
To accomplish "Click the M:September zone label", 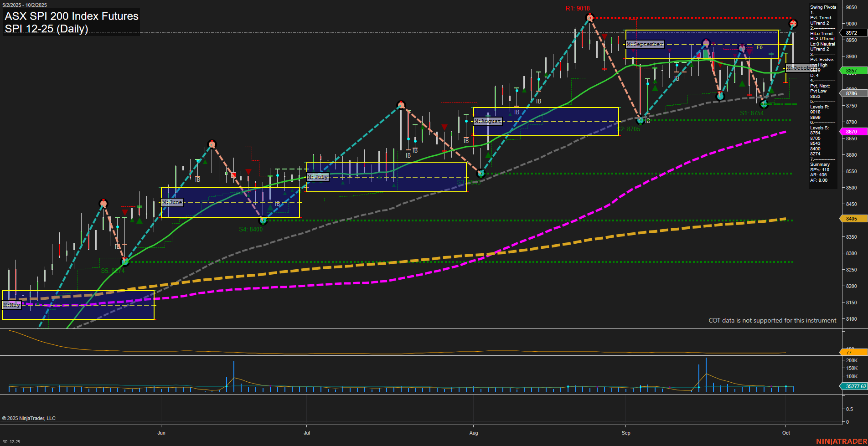I will (645, 44).
